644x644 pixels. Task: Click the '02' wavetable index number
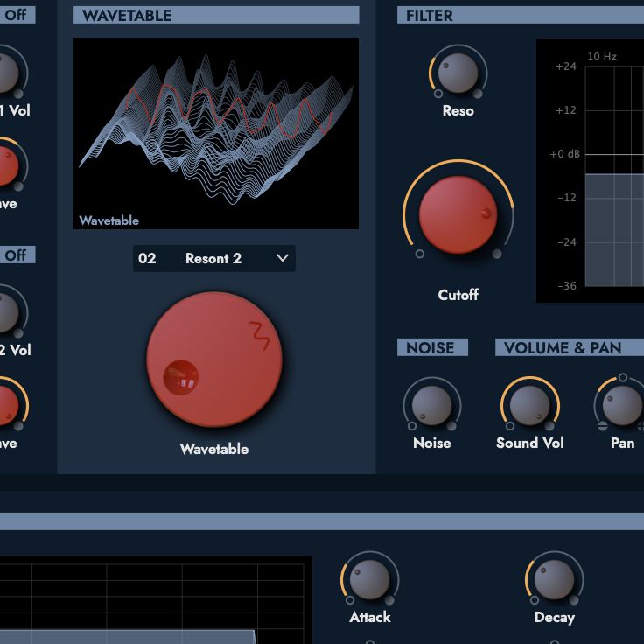click(x=147, y=258)
